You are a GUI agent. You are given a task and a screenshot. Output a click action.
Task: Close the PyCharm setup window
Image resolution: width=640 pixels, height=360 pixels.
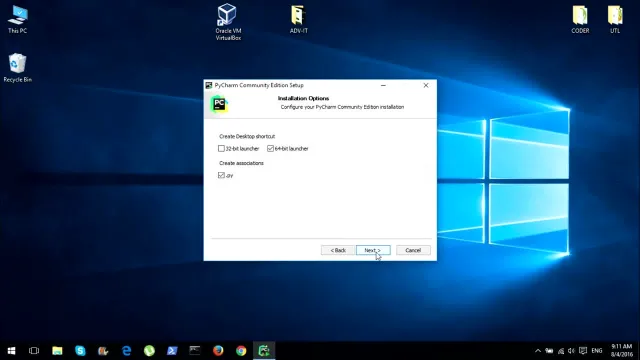426,85
